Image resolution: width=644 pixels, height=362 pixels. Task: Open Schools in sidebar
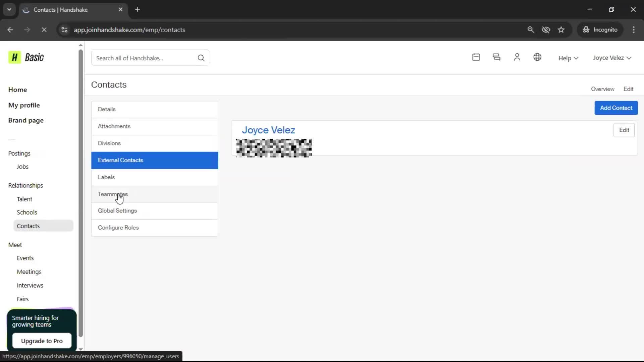27,213
